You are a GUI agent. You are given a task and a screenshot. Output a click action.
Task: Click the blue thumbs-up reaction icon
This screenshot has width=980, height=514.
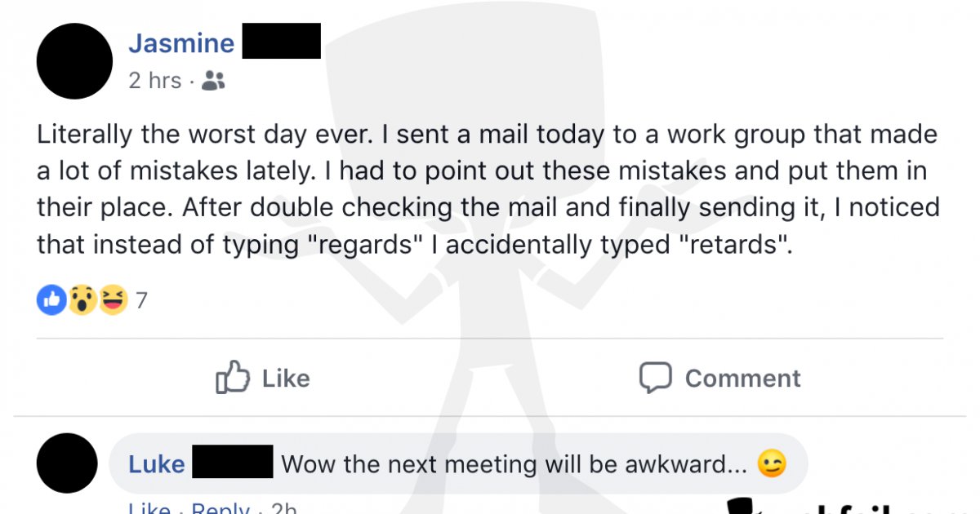[x=51, y=301]
